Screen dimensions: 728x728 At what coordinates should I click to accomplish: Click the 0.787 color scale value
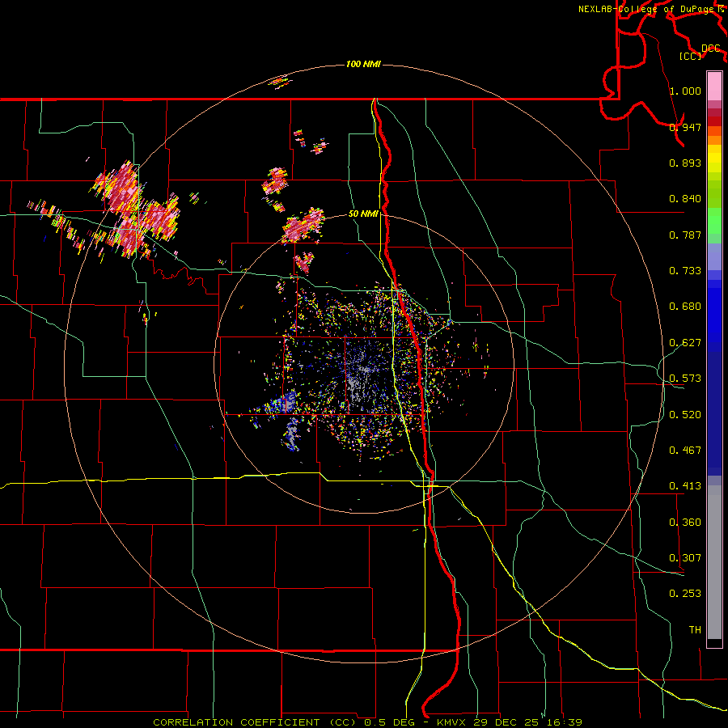pos(685,235)
